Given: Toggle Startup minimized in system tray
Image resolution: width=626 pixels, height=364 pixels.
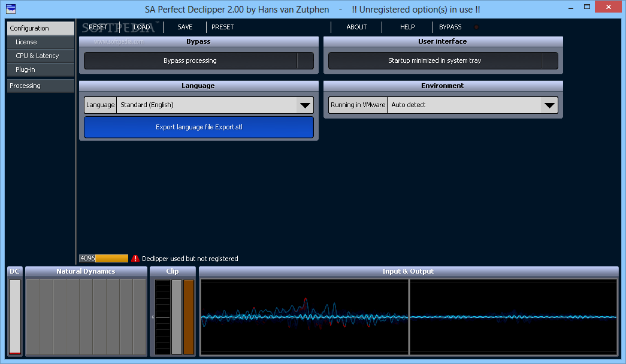Looking at the screenshot, I should click(x=443, y=60).
